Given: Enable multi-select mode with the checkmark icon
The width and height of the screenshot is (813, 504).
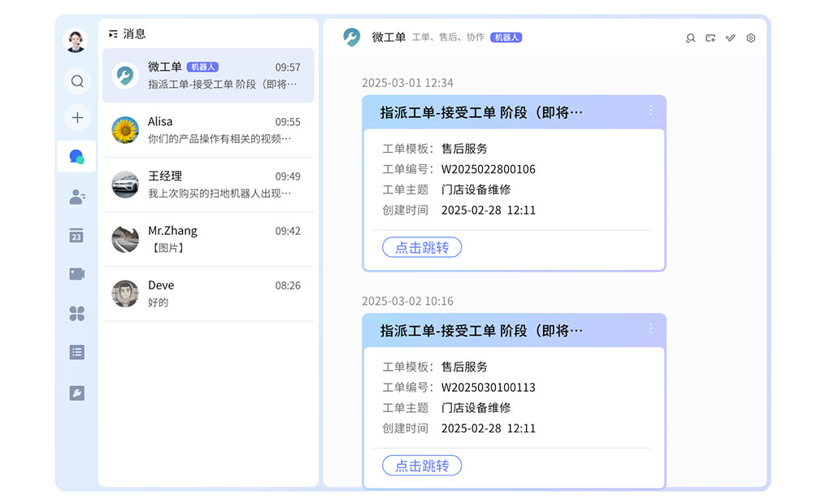Looking at the screenshot, I should (x=730, y=38).
